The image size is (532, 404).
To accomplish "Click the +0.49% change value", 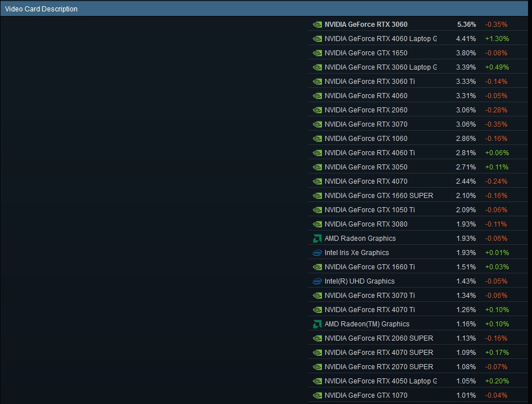I will point(497,67).
